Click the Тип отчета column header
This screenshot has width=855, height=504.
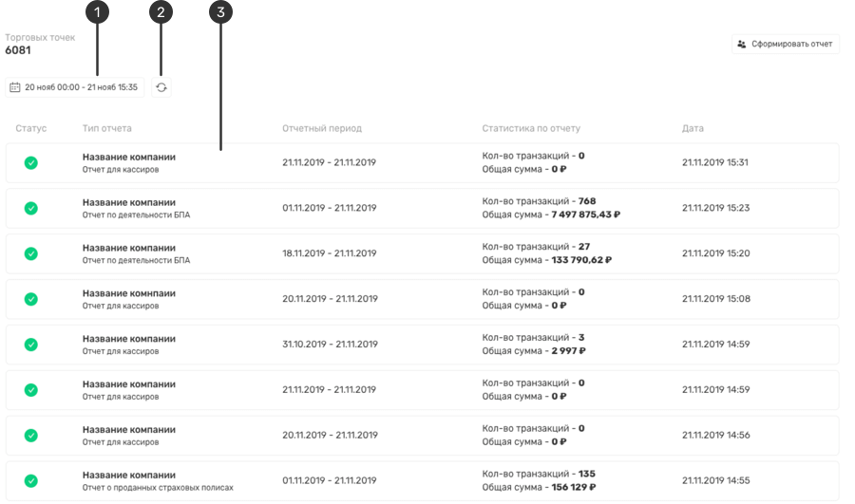coord(106,128)
